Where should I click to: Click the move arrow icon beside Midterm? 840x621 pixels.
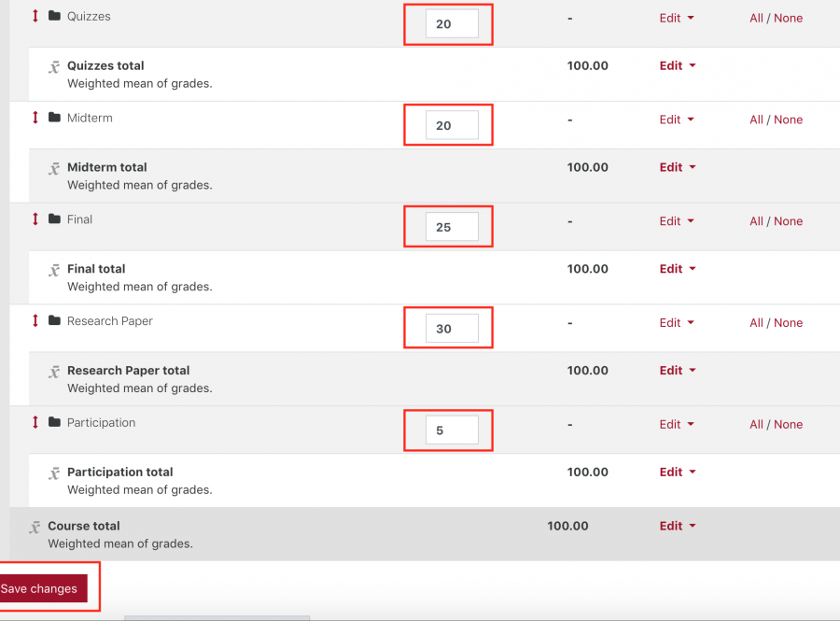click(35, 118)
